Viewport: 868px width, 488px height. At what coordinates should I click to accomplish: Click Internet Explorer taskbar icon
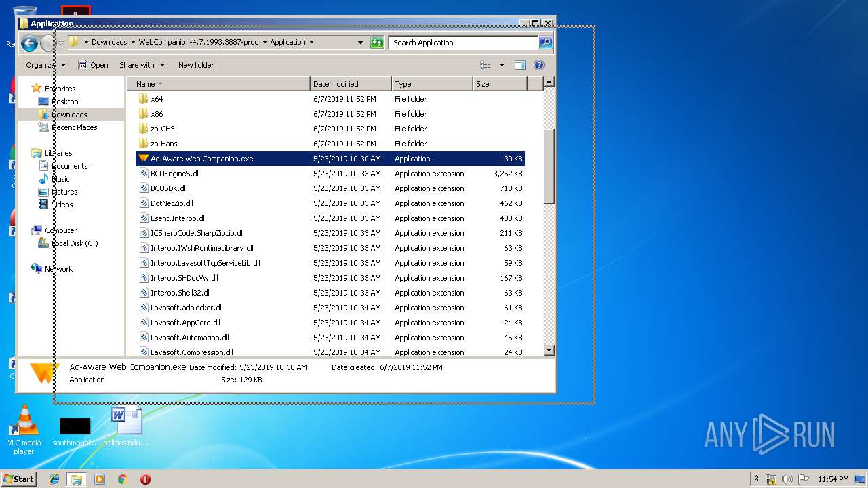tap(54, 479)
